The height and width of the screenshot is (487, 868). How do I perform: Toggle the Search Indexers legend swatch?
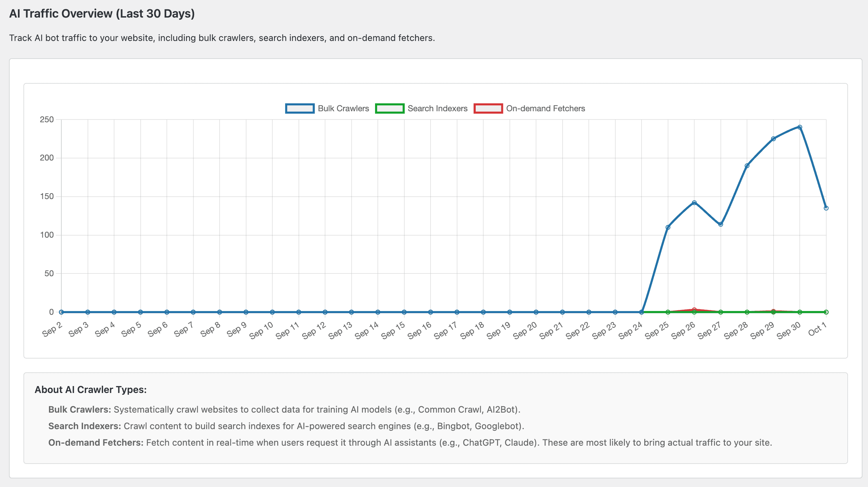click(390, 108)
